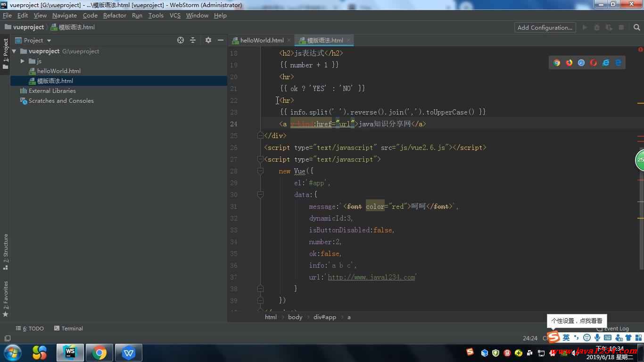This screenshot has height=362, width=644.
Task: Open Sogou skin shirt icon
Action: click(628, 337)
